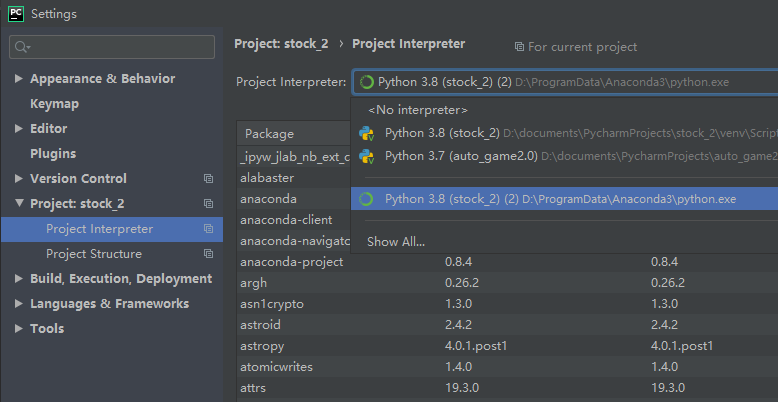Click the copy icon beside Project Interpreter tree row
This screenshot has height=402, width=778.
[x=208, y=229]
